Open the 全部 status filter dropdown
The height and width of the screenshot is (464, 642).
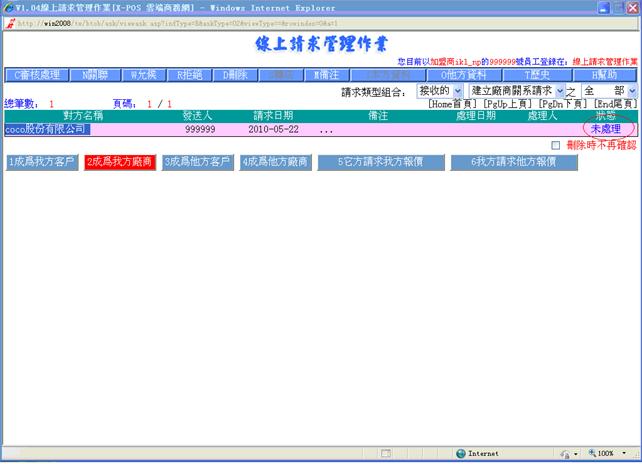point(609,91)
